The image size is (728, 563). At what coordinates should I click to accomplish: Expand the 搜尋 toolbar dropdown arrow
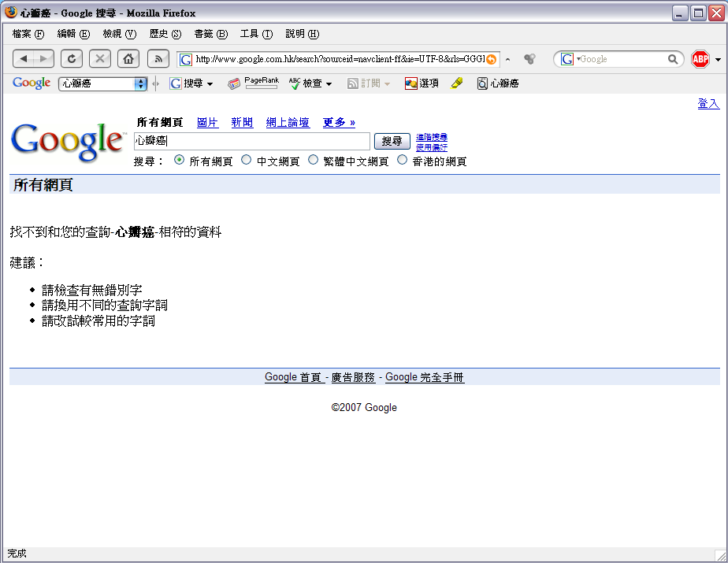coord(210,84)
